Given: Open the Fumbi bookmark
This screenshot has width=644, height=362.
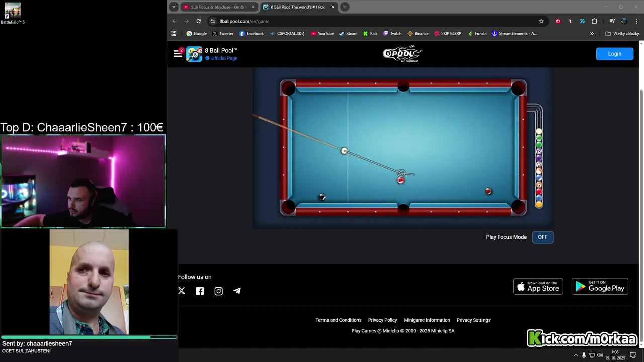Looking at the screenshot, I should 477,34.
